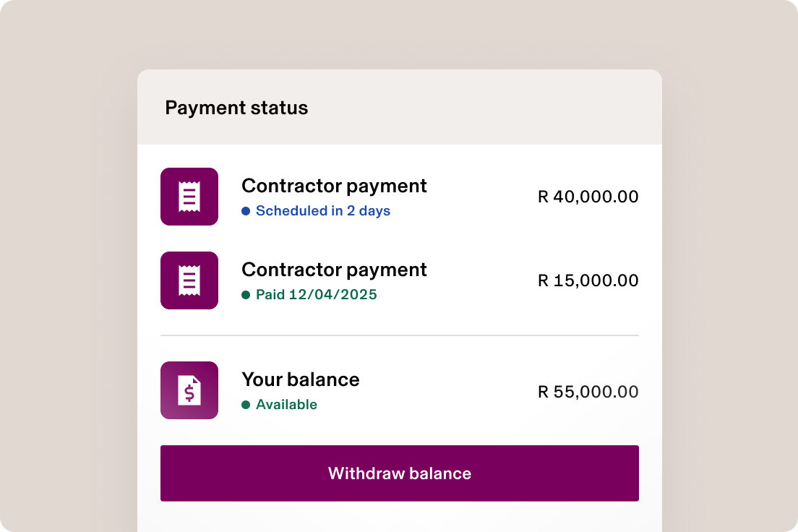Viewport: 798px width, 532px height.
Task: Click the blue status dot before Scheduled in 2 days
Action: [246, 211]
